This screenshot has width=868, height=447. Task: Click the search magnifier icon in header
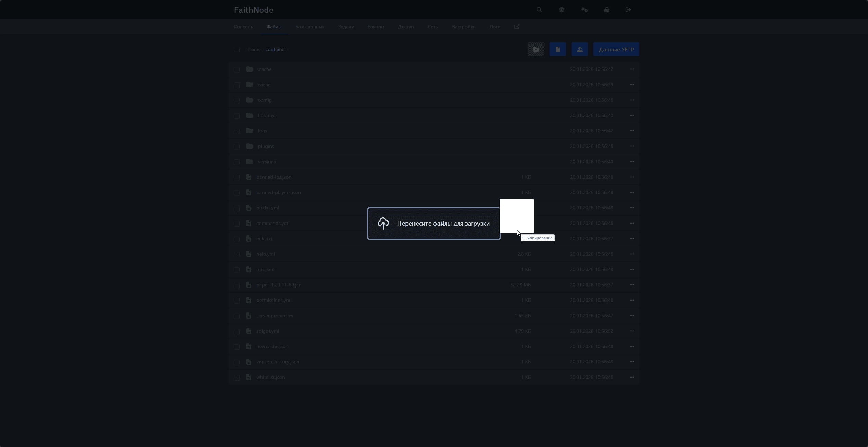[539, 10]
